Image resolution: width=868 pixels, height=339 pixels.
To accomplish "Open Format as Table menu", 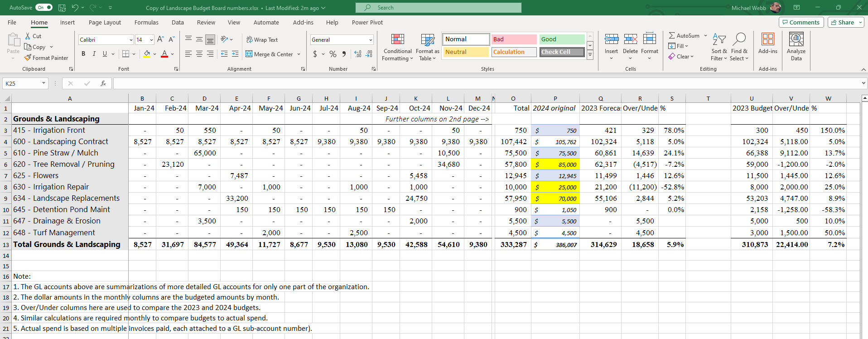I will pos(427,47).
